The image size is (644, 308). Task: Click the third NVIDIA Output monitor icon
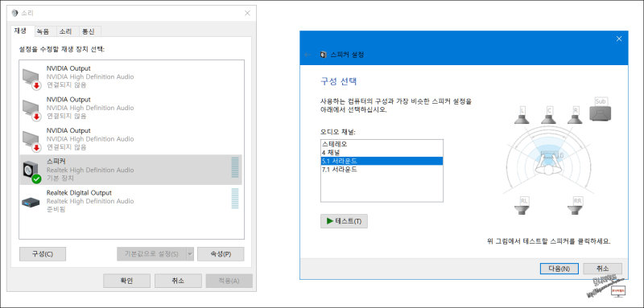click(x=31, y=141)
